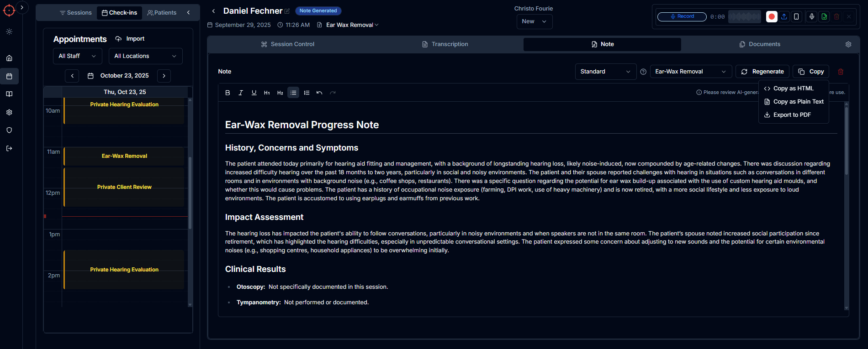This screenshot has width=868, height=349.
Task: Toggle italic formatting in the note editor
Action: coord(241,93)
